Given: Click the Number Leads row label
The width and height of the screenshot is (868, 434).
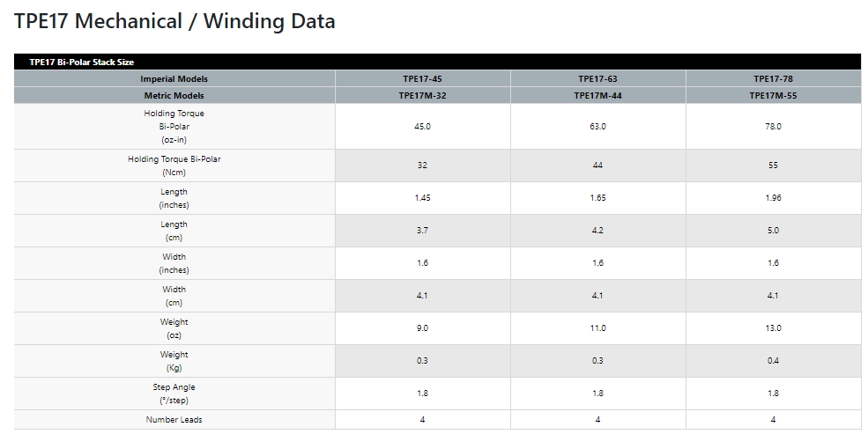Looking at the screenshot, I should point(174,420).
